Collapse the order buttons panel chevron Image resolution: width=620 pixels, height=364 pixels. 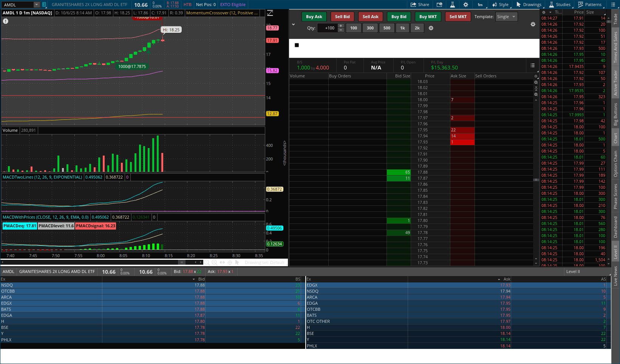[x=294, y=25]
